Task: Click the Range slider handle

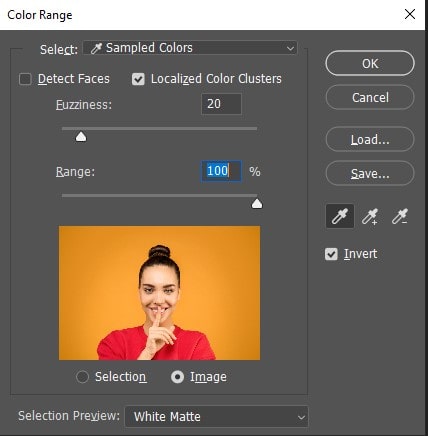Action: coord(257,204)
